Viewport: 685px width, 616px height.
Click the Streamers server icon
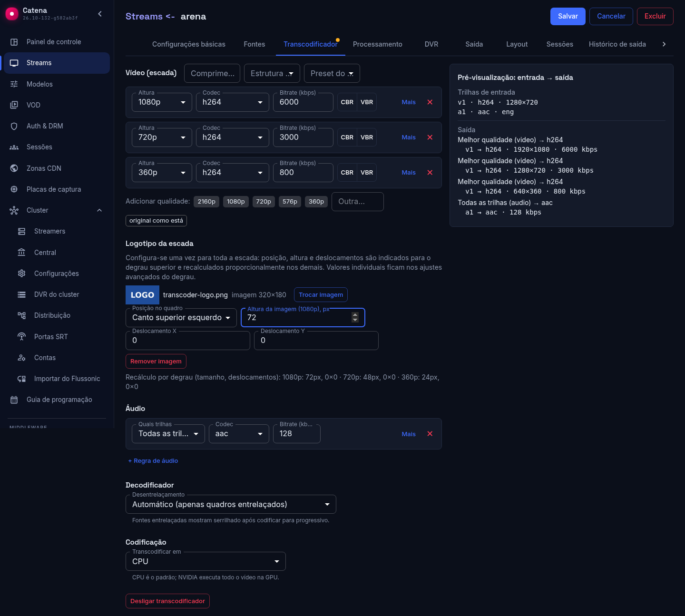(22, 231)
